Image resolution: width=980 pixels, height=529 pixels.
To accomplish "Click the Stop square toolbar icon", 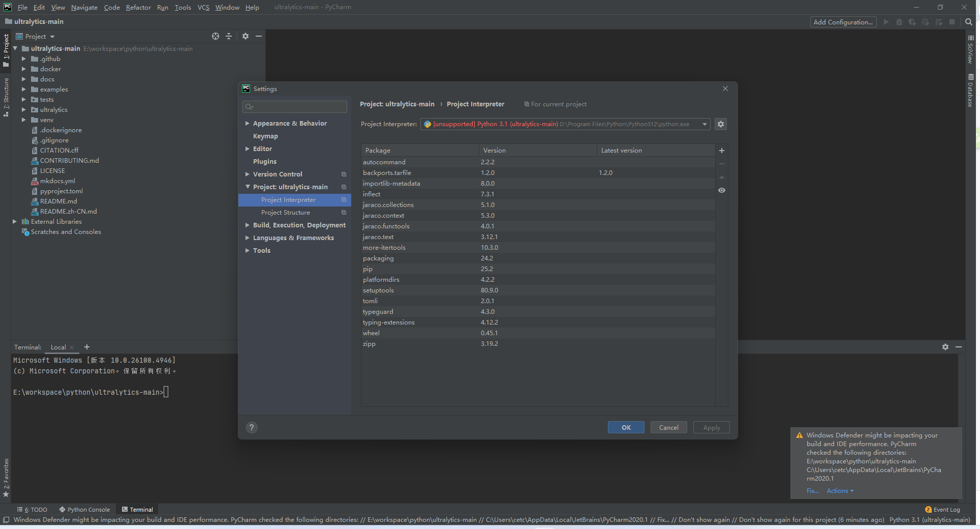I will (952, 22).
